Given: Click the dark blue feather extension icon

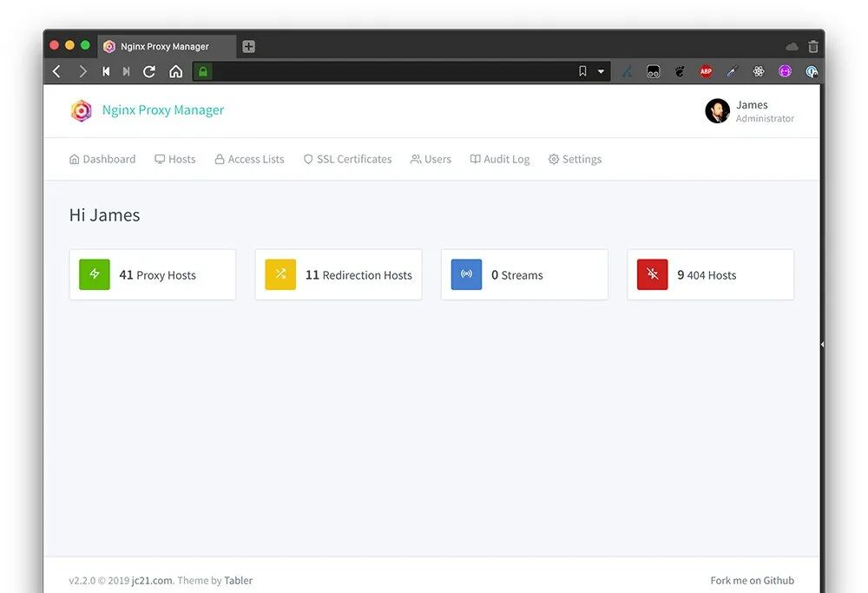Looking at the screenshot, I should [627, 71].
